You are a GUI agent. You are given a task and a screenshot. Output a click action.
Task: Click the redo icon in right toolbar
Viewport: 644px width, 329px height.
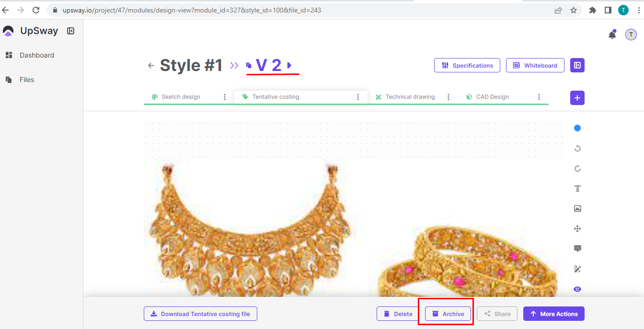click(577, 168)
